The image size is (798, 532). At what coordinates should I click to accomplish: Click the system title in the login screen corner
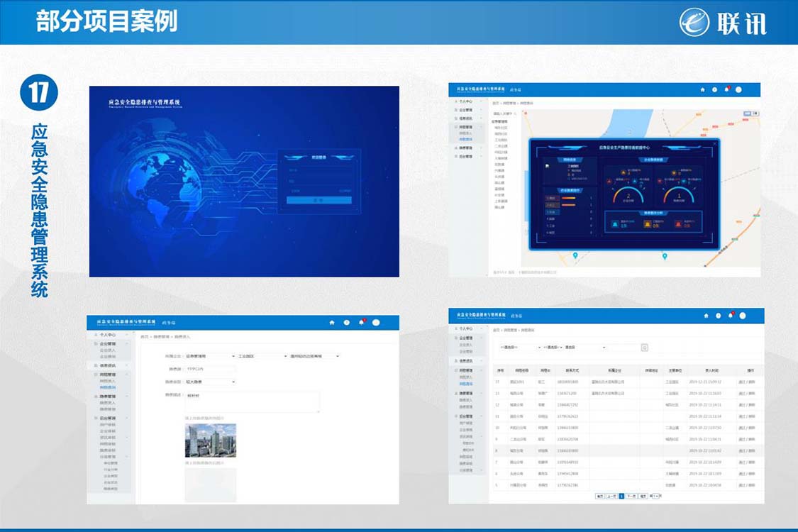(x=144, y=104)
